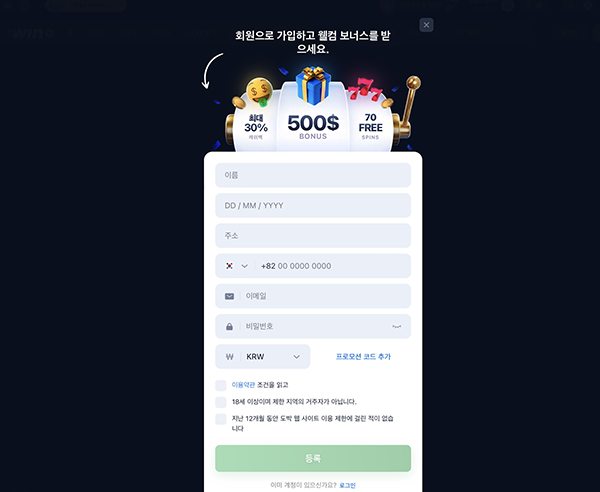Close the registration popup with X
Viewport: 600px width, 492px height.
pos(426,25)
